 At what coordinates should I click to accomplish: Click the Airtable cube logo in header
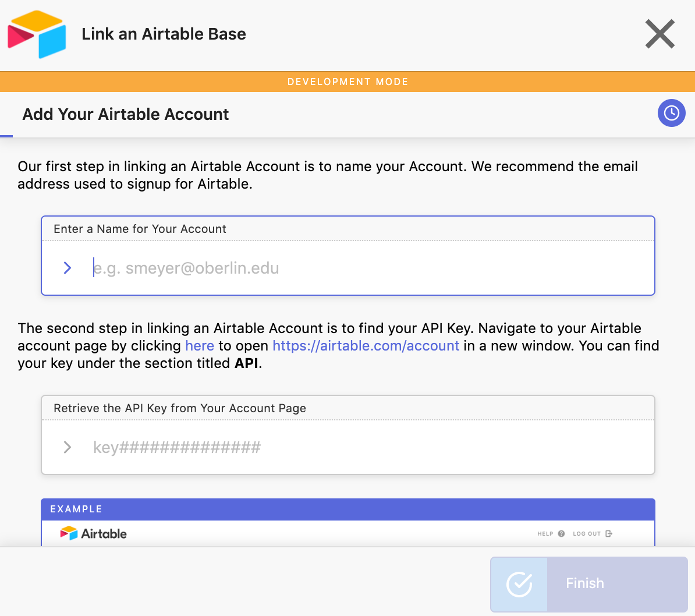point(37,34)
